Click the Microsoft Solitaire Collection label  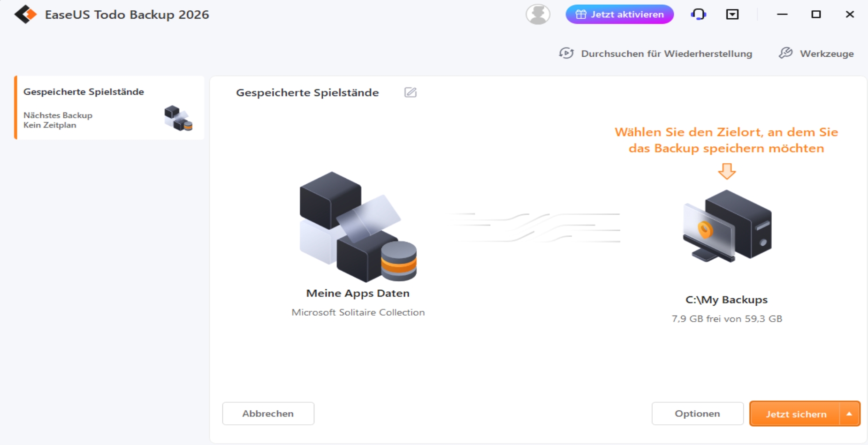click(x=358, y=312)
